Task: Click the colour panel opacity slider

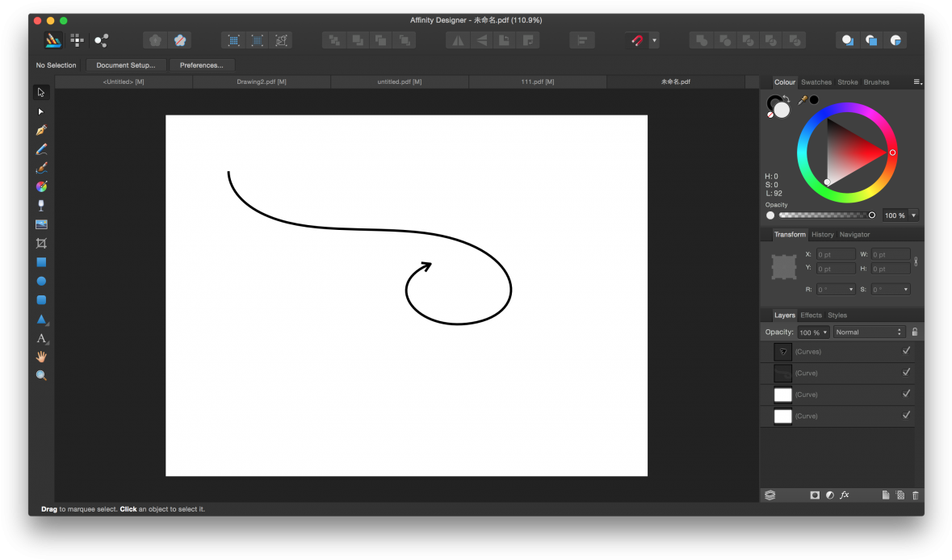Action: tap(824, 215)
